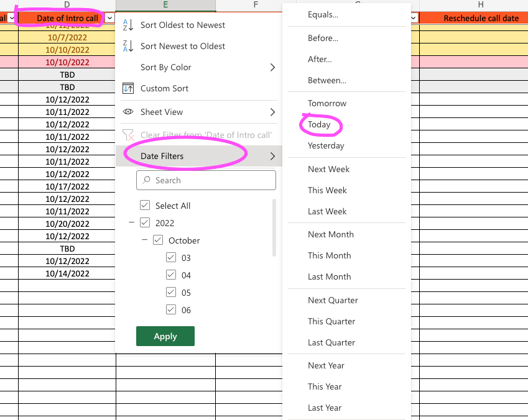Uncheck the 04 day checkbox
The image size is (528, 420).
tap(171, 275)
